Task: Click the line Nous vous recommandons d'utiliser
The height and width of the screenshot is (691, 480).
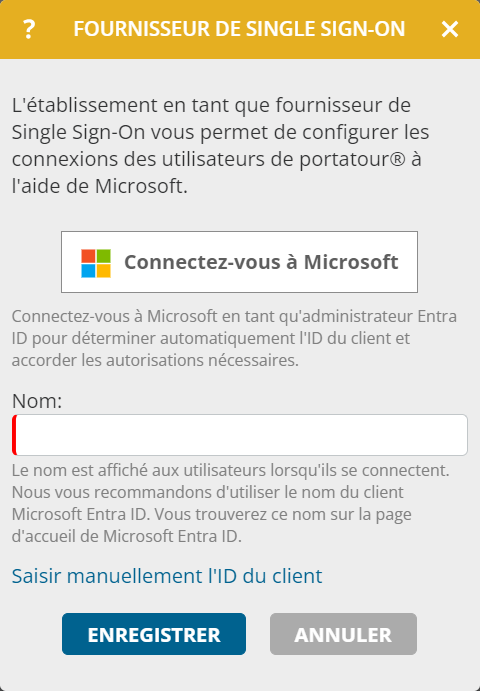Action: 208,492
